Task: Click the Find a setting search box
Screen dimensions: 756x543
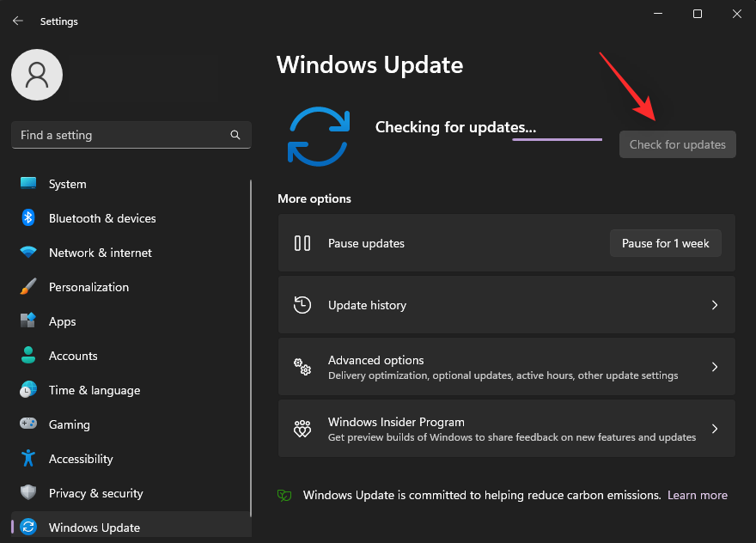Action: point(131,135)
